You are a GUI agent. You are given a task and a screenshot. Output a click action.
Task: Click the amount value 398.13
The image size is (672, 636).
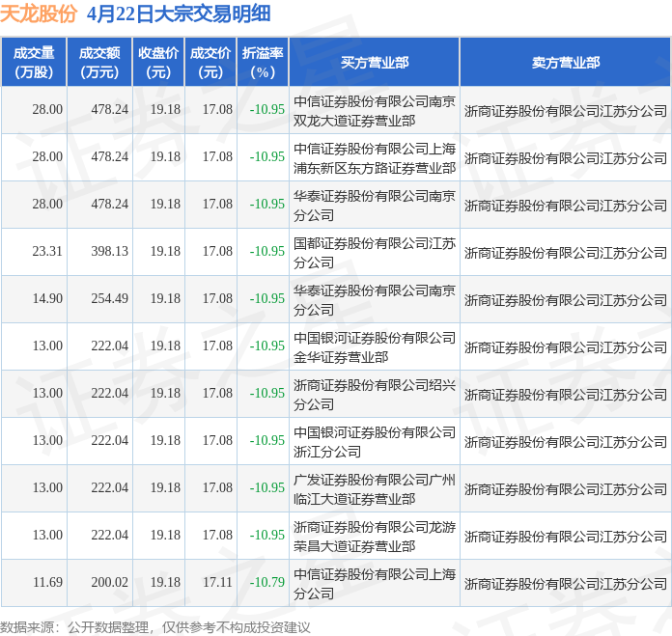tap(110, 251)
